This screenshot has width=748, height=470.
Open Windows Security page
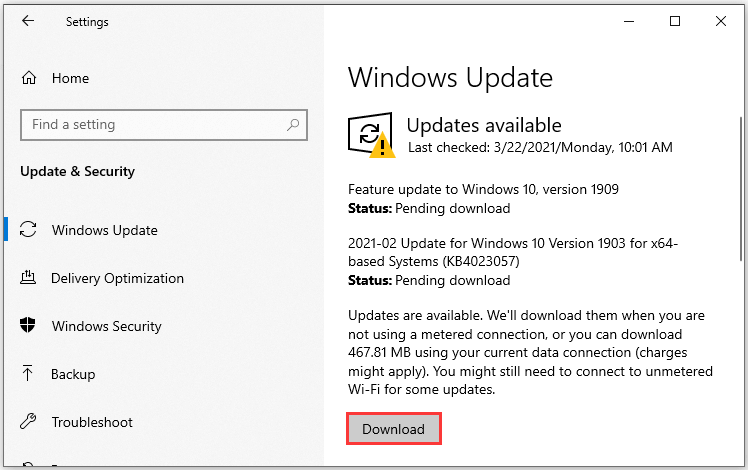(107, 326)
